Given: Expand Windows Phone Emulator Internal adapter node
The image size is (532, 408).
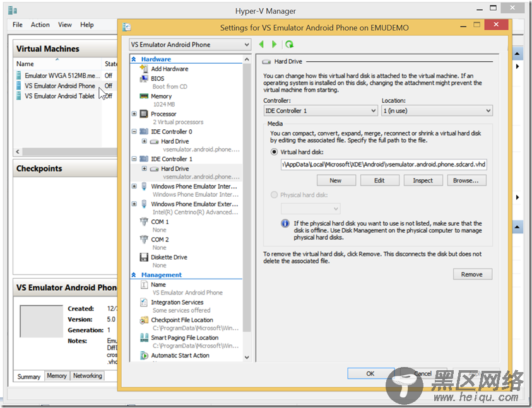Looking at the screenshot, I should 134,186.
